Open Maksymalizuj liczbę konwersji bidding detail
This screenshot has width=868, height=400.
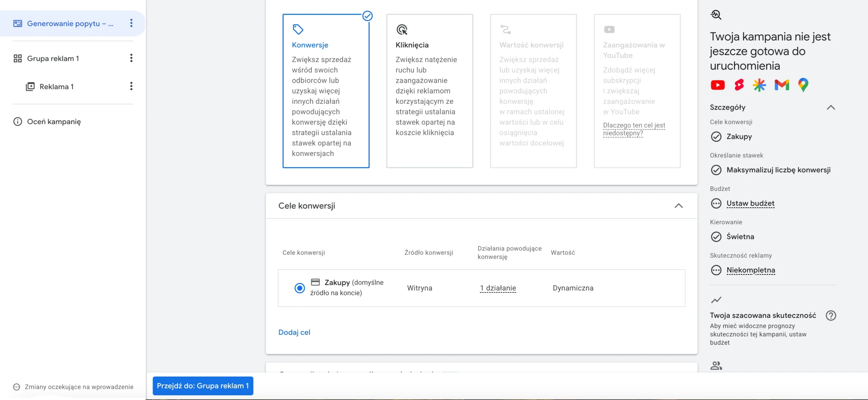tap(778, 170)
